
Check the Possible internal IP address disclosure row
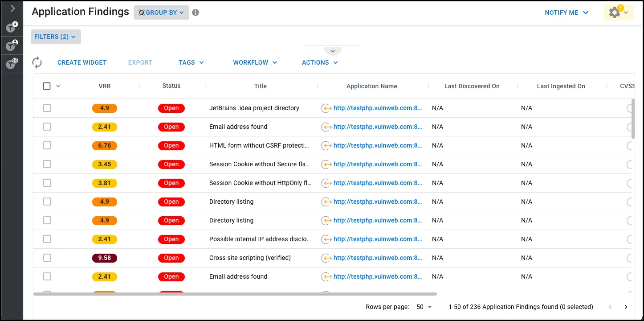[x=47, y=239]
